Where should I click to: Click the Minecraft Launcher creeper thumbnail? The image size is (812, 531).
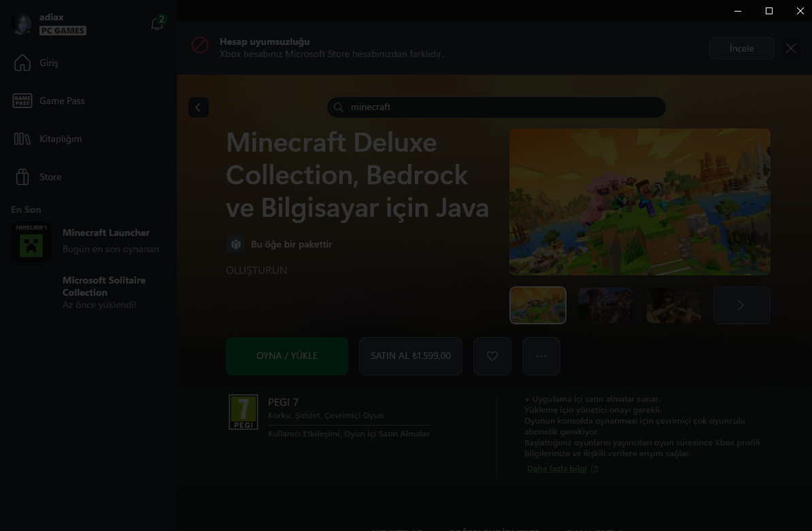pyautogui.click(x=31, y=242)
